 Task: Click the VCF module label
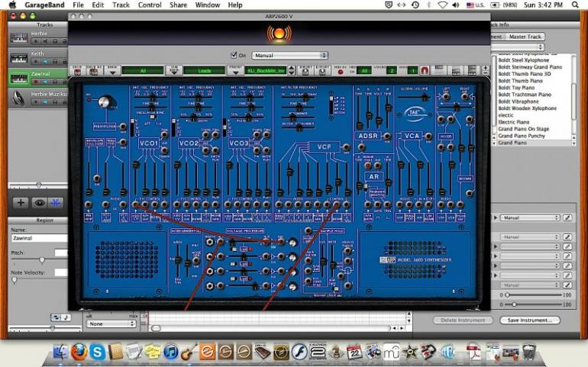(324, 146)
